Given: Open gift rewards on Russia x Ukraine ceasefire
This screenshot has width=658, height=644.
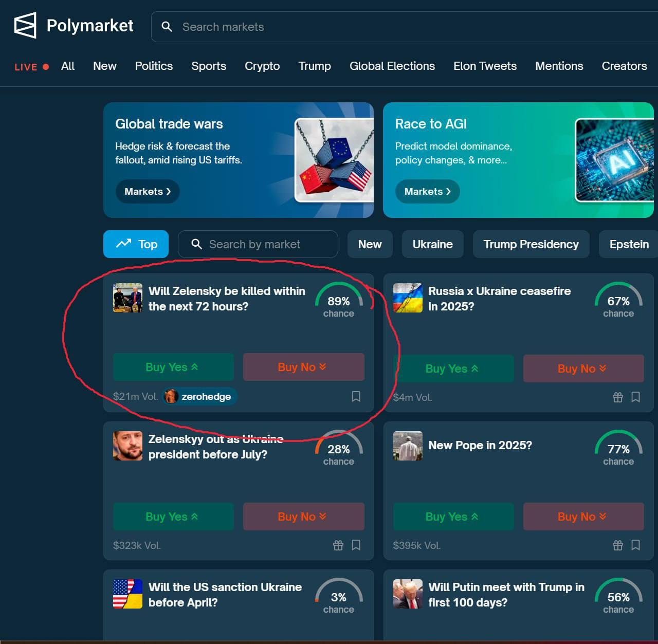Looking at the screenshot, I should [x=618, y=397].
